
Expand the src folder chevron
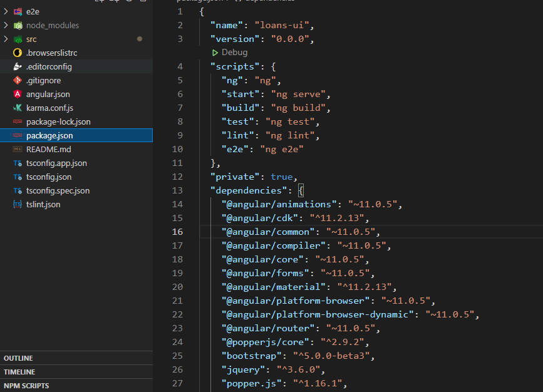[6, 39]
